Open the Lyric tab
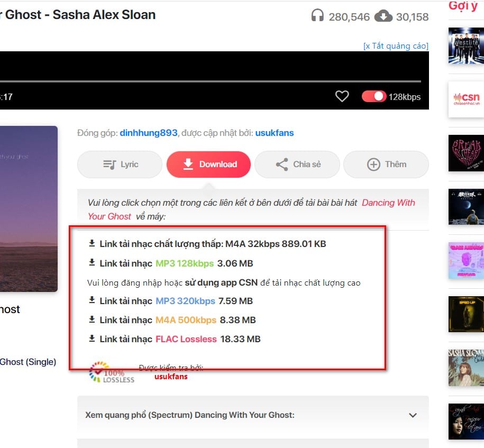Screen dimensions: 484x448 (120, 164)
